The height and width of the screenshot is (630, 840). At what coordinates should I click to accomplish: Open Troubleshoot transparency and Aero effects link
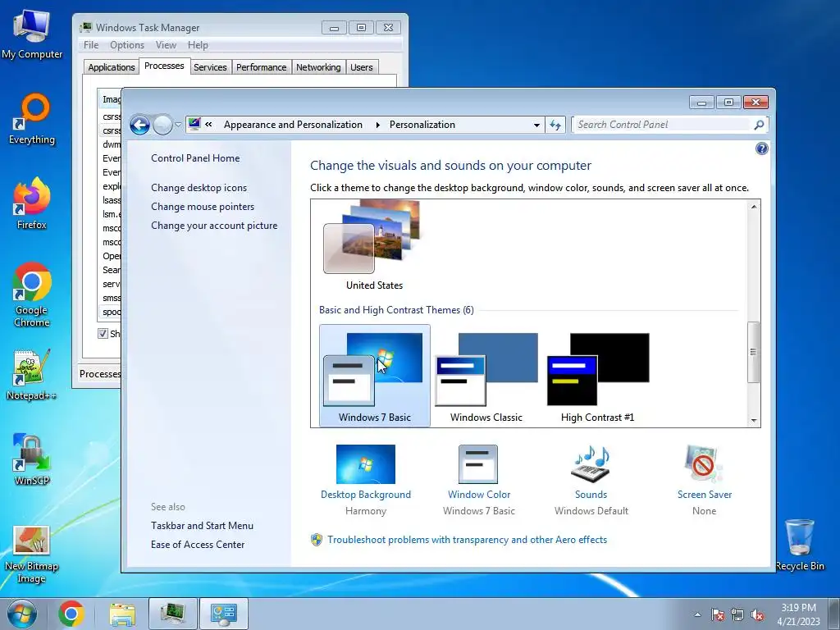point(467,540)
